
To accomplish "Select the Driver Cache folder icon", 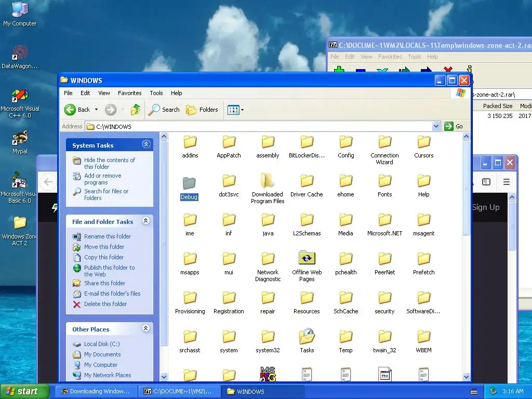I will tap(307, 180).
